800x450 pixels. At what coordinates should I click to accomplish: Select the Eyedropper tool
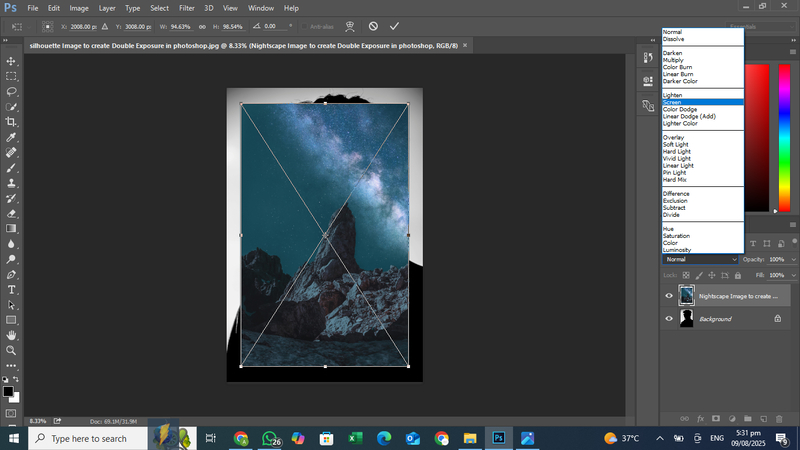click(11, 137)
